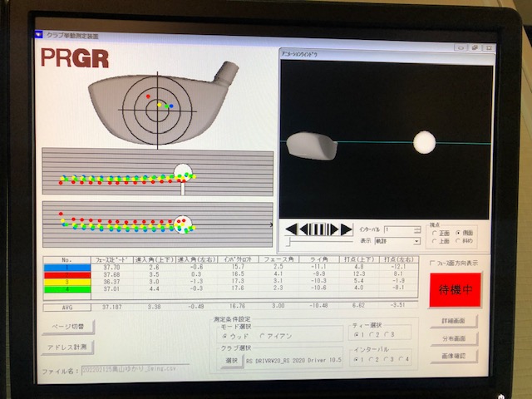Open the 分布画面 distribution screen
Screen dimensions: 532x399
tap(454, 338)
